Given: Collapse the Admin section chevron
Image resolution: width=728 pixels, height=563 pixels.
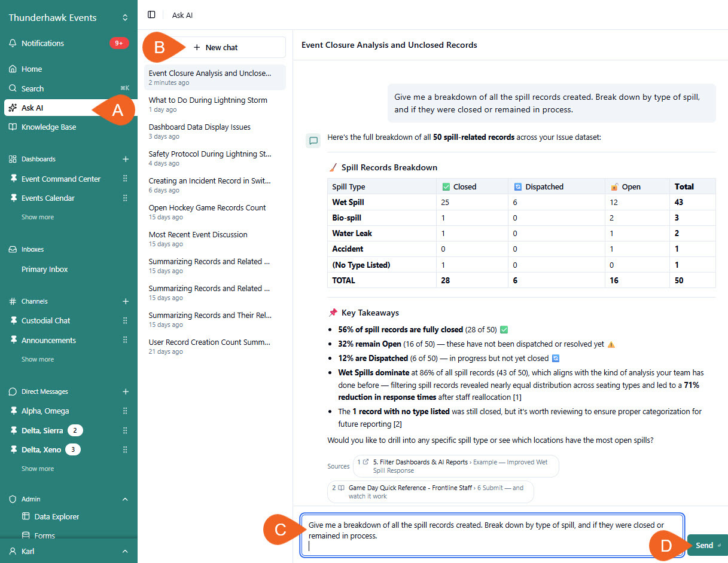Looking at the screenshot, I should [x=125, y=499].
